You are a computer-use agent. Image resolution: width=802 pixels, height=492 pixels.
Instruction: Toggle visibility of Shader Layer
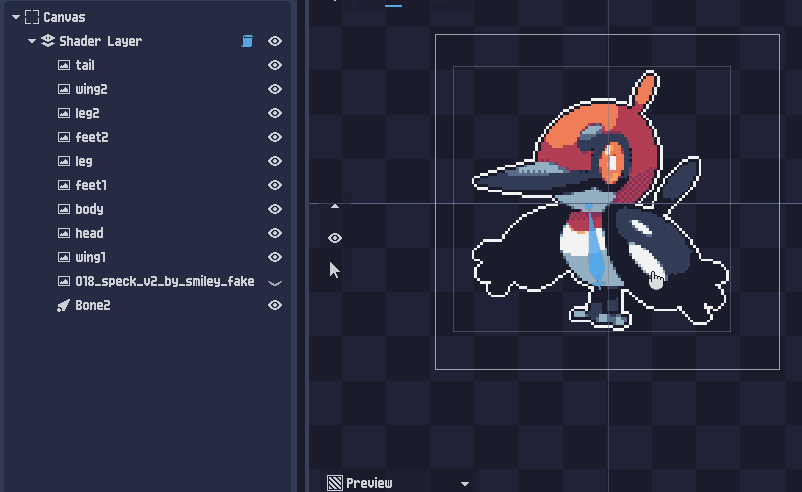275,41
